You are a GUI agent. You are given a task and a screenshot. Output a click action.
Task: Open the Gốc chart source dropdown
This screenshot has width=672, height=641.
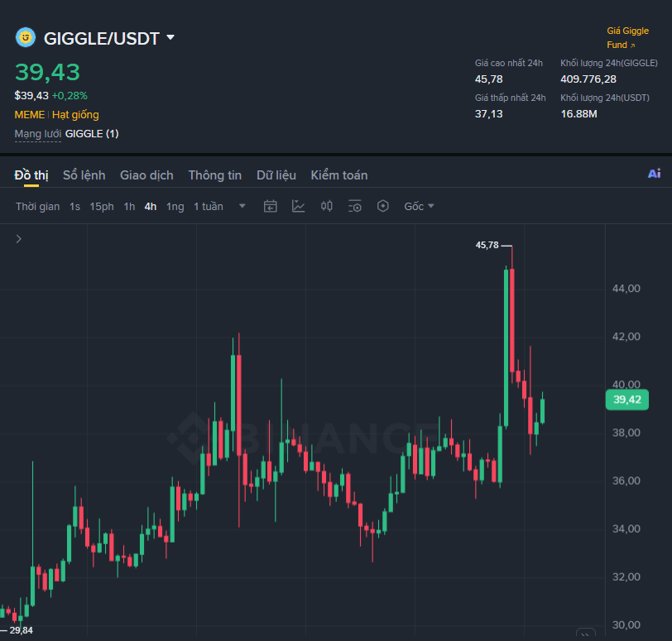tap(419, 207)
